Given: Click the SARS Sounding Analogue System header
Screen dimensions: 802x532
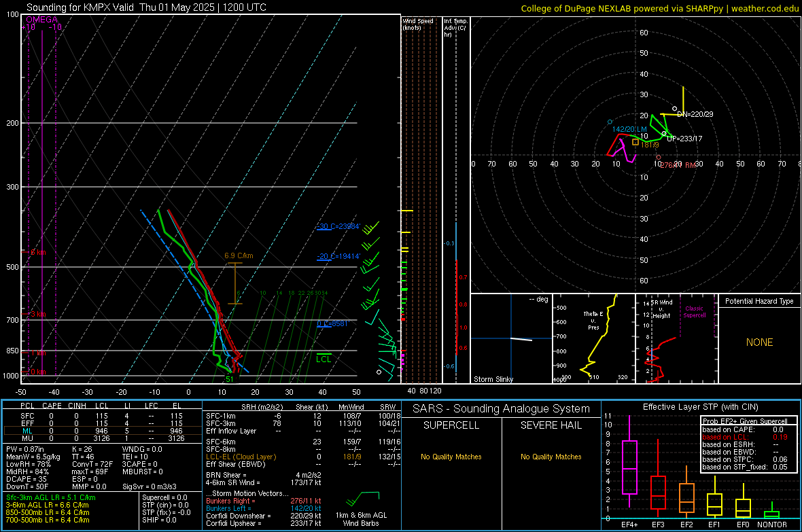Looking at the screenshot, I should click(x=502, y=409).
